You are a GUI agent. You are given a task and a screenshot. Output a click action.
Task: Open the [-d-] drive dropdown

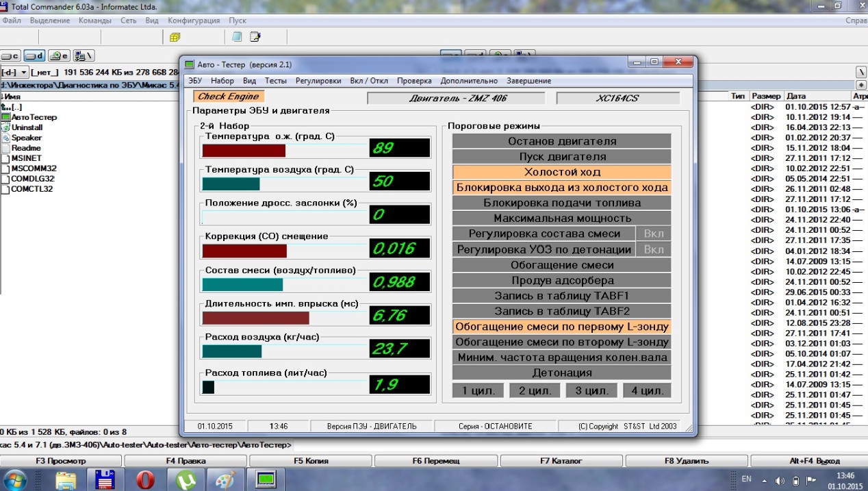14,72
